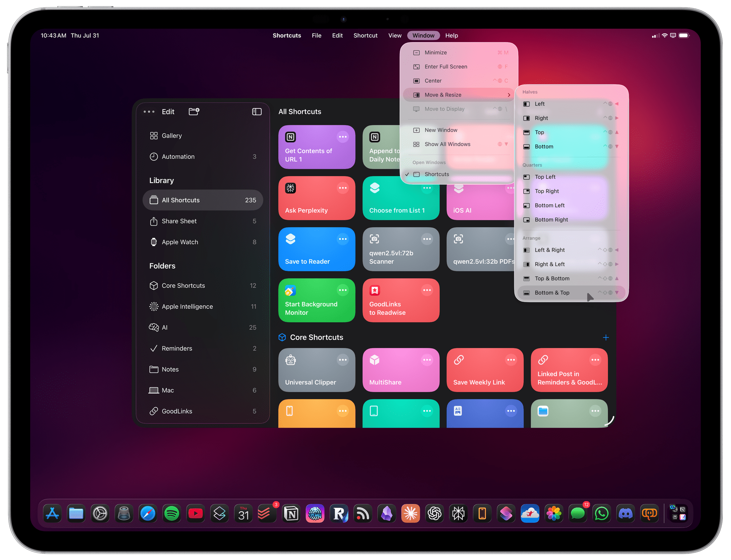Click the battery indicator in status bar
This screenshot has height=560, width=731.
pos(684,36)
